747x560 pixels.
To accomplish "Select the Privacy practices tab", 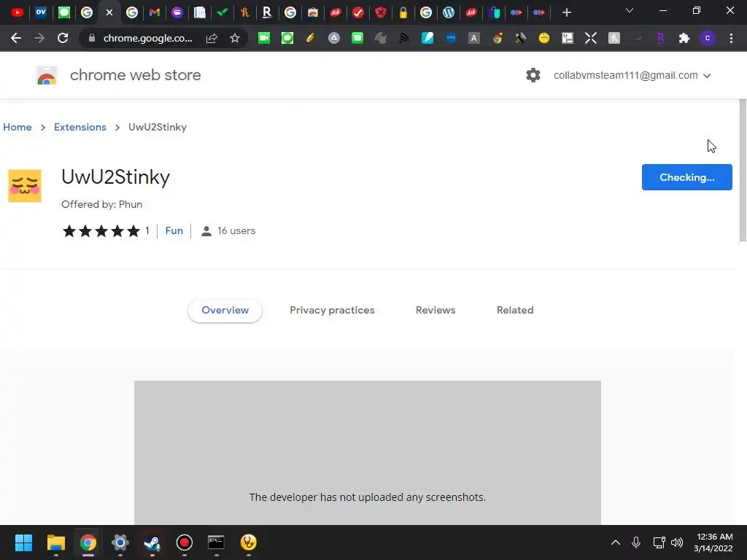I will coord(332,310).
